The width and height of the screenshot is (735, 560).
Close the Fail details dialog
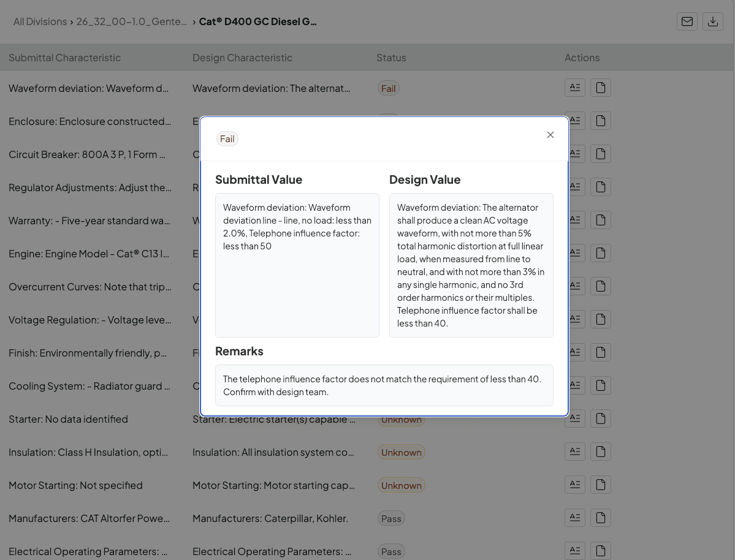[550, 135]
